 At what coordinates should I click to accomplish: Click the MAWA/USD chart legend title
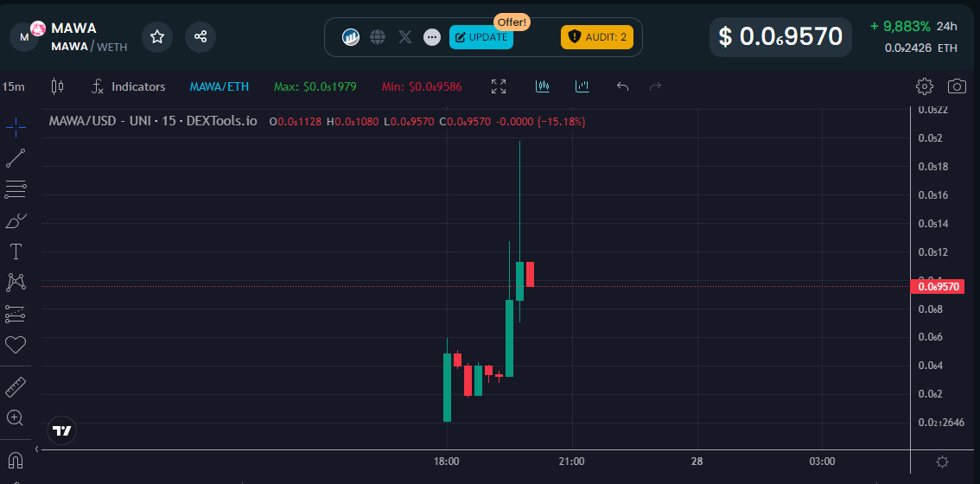point(153,121)
